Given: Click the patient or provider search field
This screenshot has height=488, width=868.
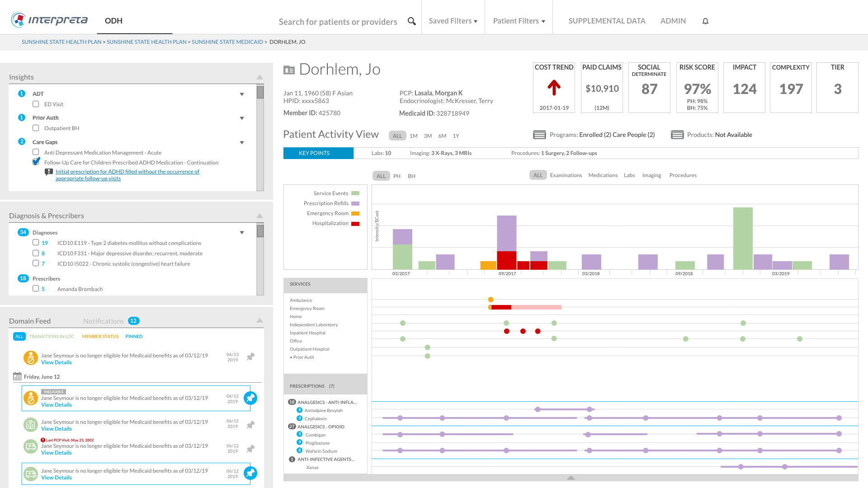Looking at the screenshot, I should pos(338,22).
